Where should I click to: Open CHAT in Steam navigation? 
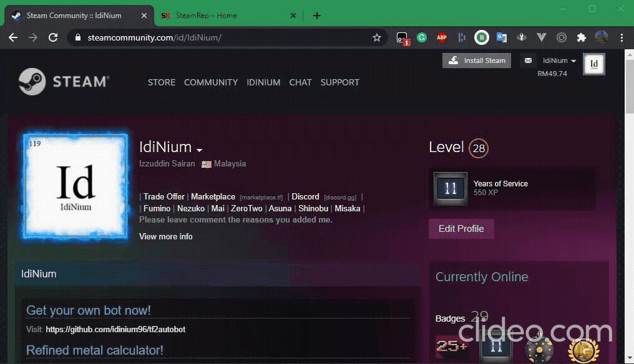point(300,82)
